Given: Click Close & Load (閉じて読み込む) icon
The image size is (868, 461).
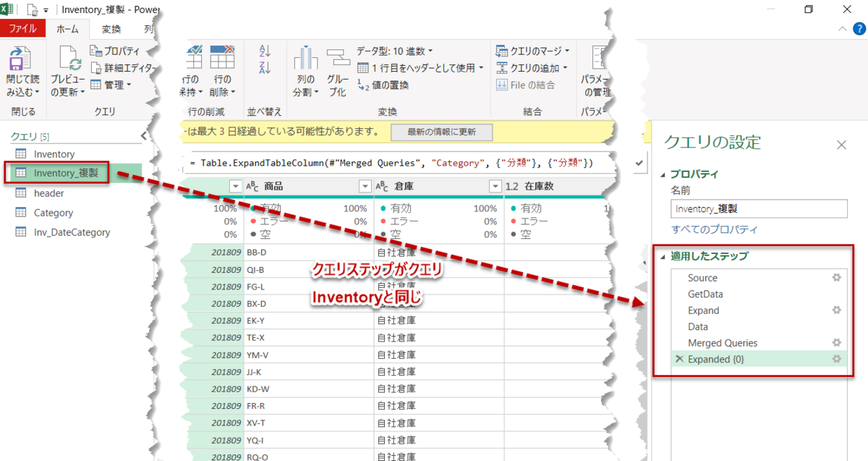Looking at the screenshot, I should pos(20,59).
